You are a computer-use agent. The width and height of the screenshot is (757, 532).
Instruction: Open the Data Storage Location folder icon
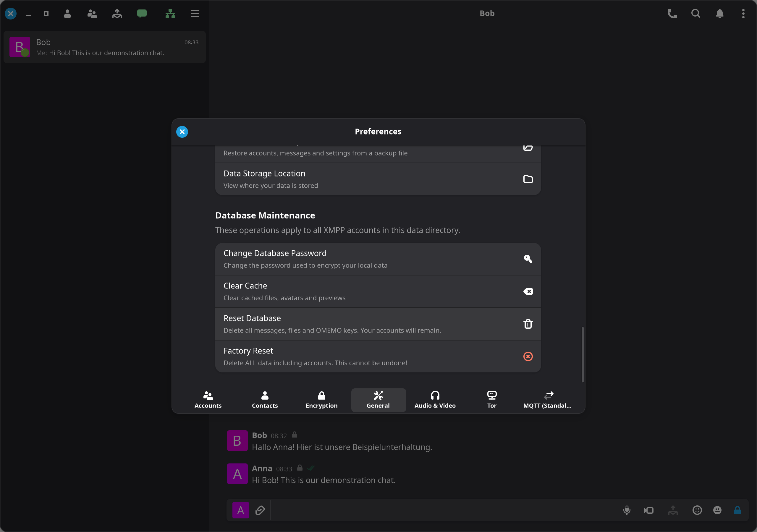pos(528,179)
